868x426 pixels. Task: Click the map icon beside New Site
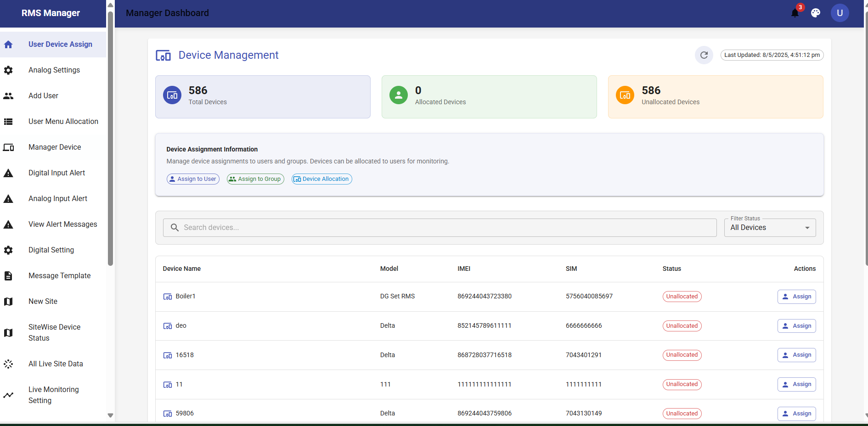coord(8,302)
